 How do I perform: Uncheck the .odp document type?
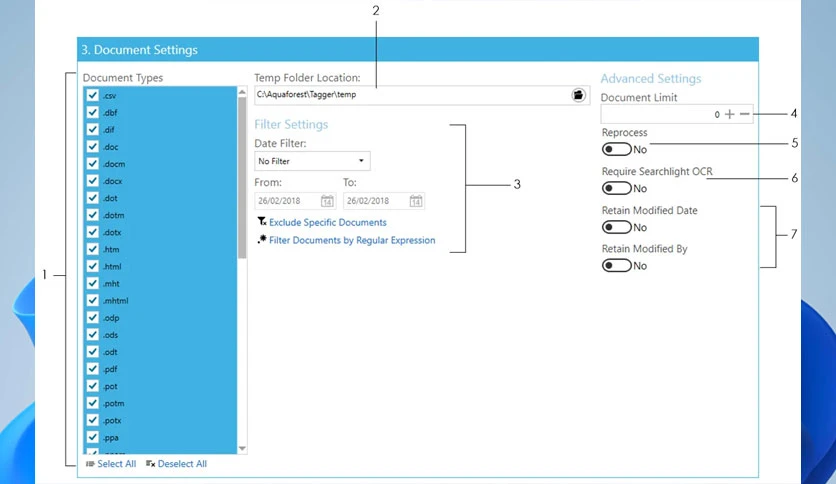[93, 317]
